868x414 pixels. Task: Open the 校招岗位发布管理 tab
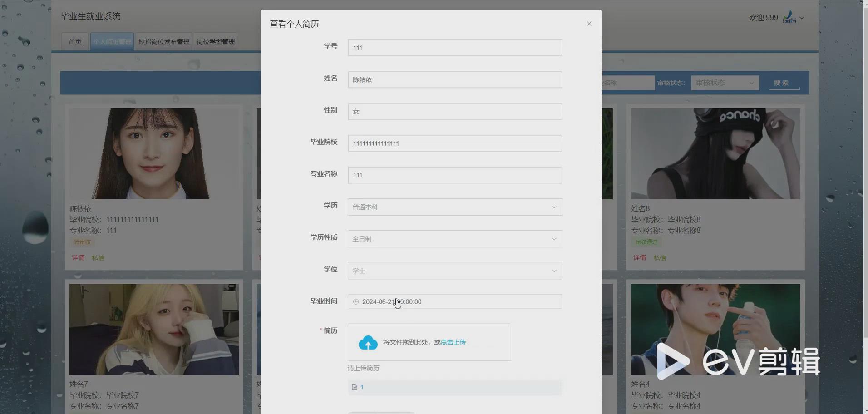(163, 41)
